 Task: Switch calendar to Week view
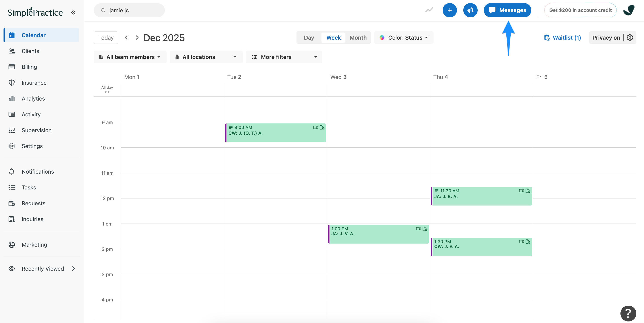pyautogui.click(x=333, y=37)
